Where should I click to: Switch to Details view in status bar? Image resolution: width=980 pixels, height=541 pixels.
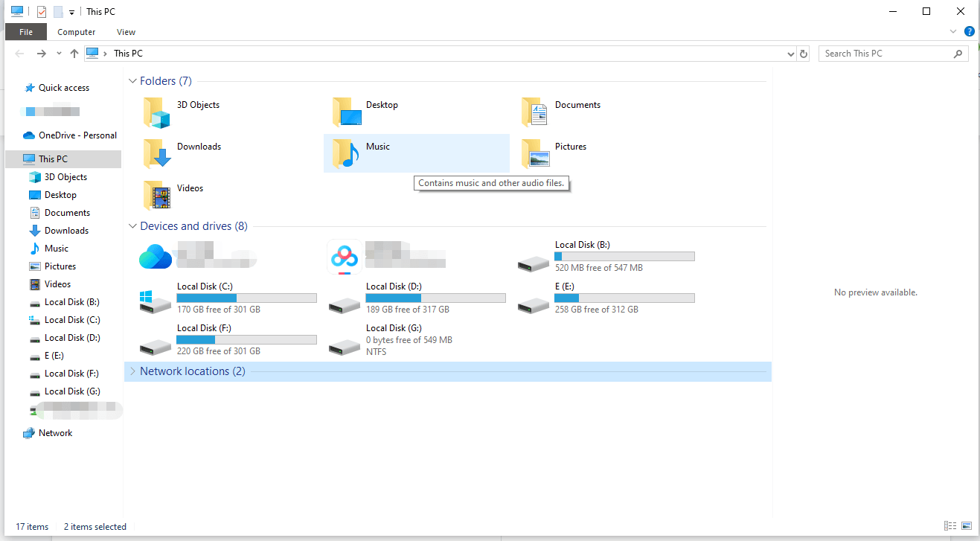coord(950,526)
